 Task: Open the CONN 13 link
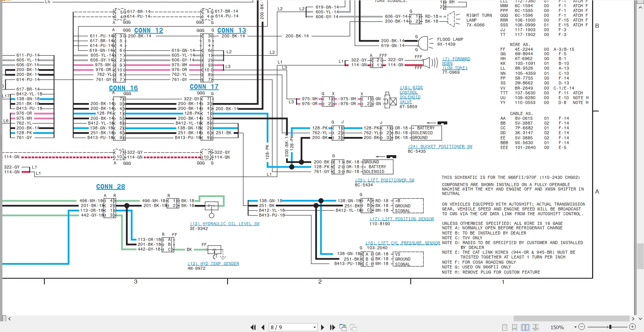coord(232,31)
